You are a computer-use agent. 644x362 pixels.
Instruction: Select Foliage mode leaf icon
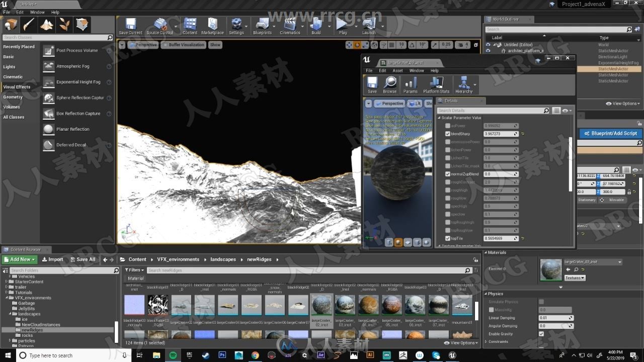(x=65, y=24)
